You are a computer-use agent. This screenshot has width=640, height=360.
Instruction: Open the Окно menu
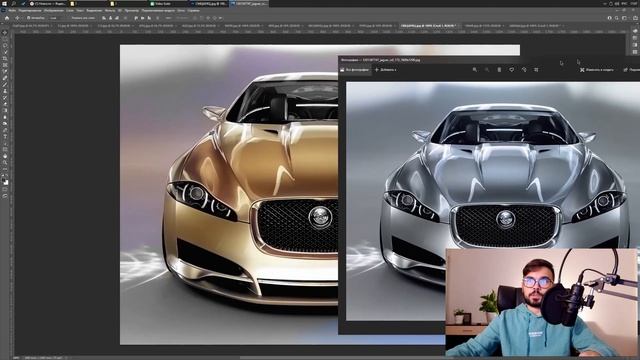(x=181, y=11)
